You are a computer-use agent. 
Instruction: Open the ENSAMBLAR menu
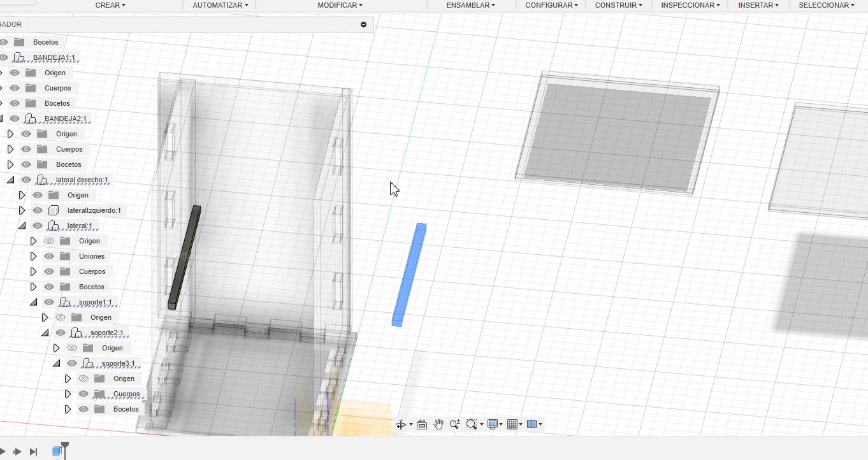click(470, 5)
